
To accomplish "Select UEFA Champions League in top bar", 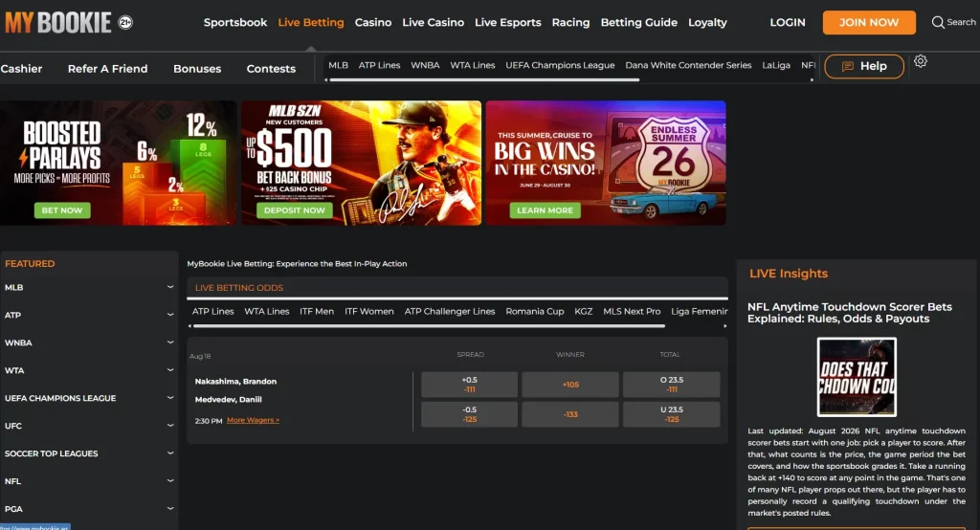I will (560, 65).
